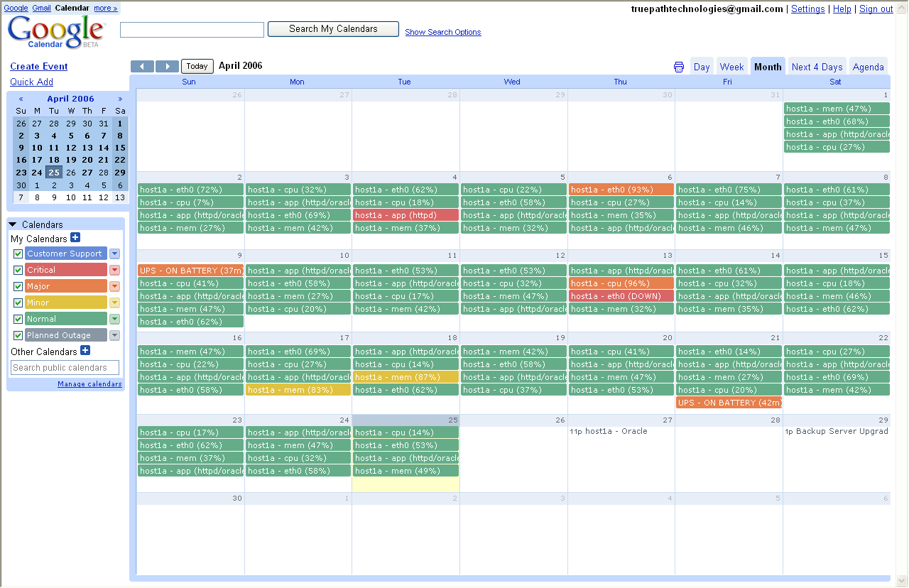Open the Settings link
The image size is (909, 588).
(x=808, y=9)
